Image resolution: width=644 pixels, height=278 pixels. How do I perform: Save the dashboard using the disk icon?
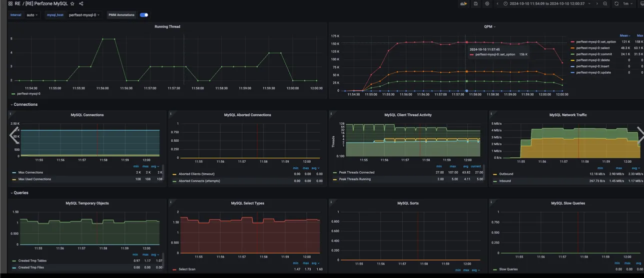click(x=476, y=3)
